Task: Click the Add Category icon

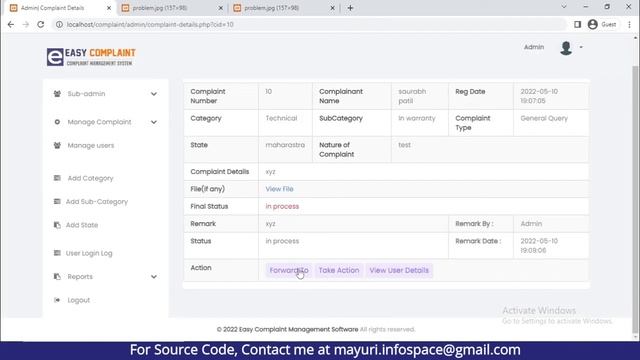Action: click(57, 178)
